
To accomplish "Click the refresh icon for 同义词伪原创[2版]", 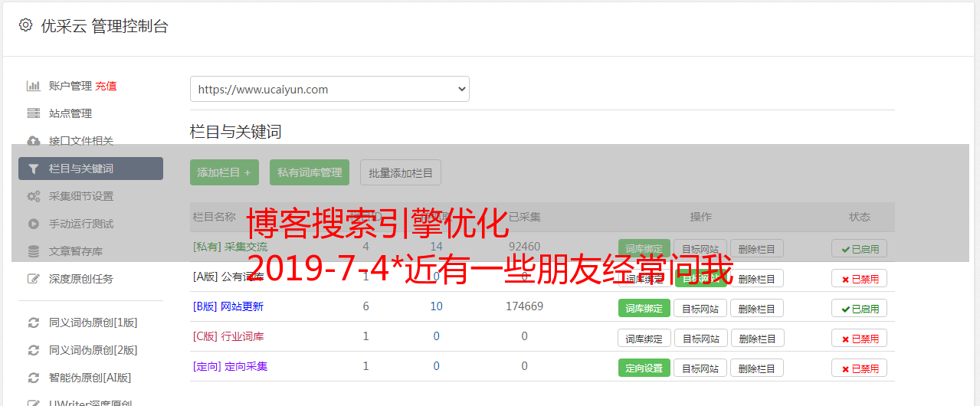I will (x=33, y=350).
